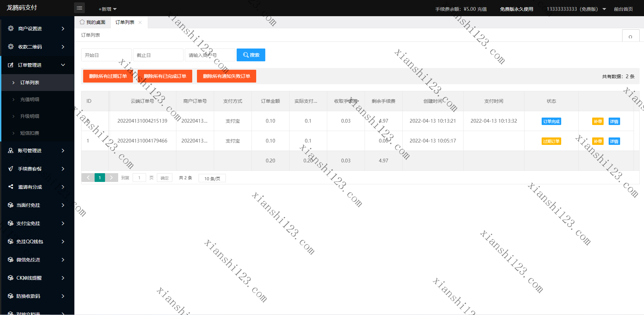Viewport: 644px width, 315px height.
Task: Click the share icon beside 邀请有分成
Action: pos(11,187)
